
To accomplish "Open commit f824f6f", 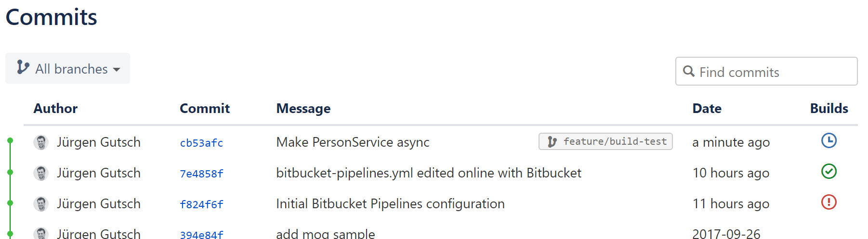I will coord(201,204).
